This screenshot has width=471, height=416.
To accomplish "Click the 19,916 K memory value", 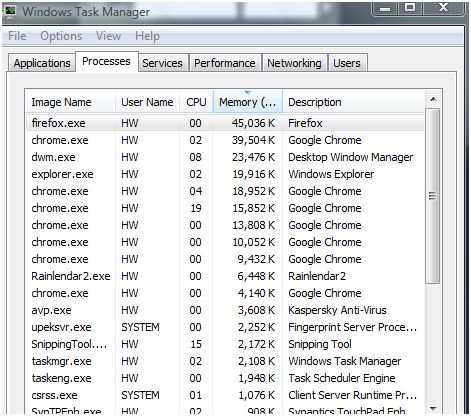I will coord(253,174).
